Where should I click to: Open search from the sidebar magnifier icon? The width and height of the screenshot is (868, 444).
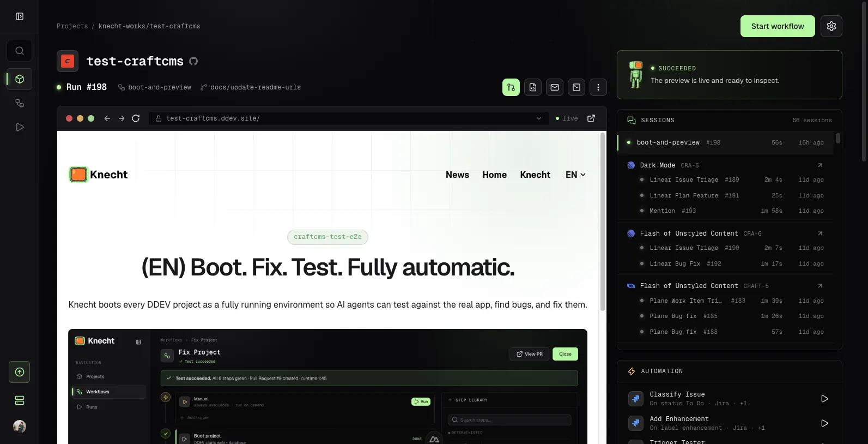(x=20, y=51)
